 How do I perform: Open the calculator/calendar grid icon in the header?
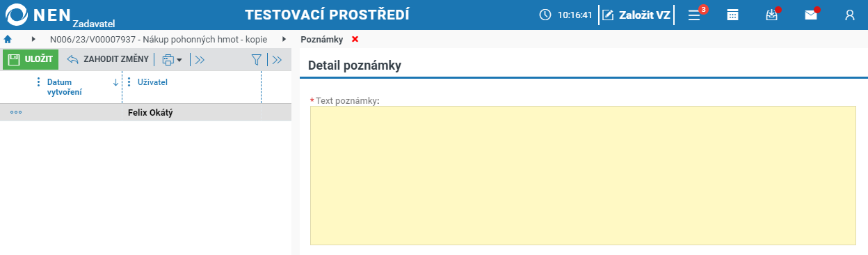pos(732,15)
